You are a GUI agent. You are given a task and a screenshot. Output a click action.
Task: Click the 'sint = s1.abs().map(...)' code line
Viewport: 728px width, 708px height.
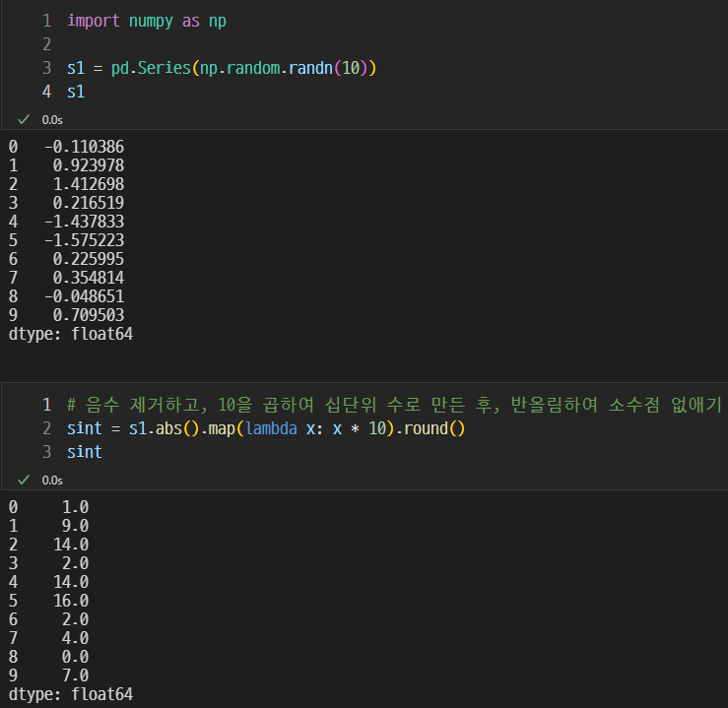point(266,428)
